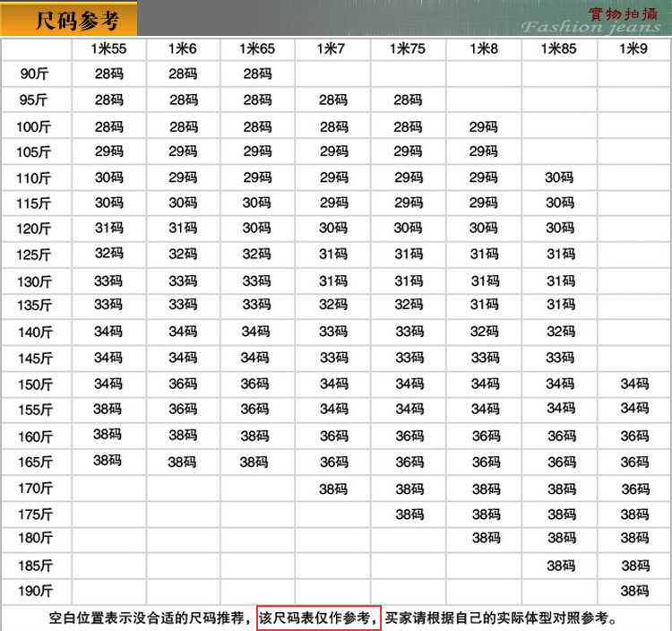Click the 38码 cell in the 190斤 row
672x631 pixels.
tap(634, 591)
